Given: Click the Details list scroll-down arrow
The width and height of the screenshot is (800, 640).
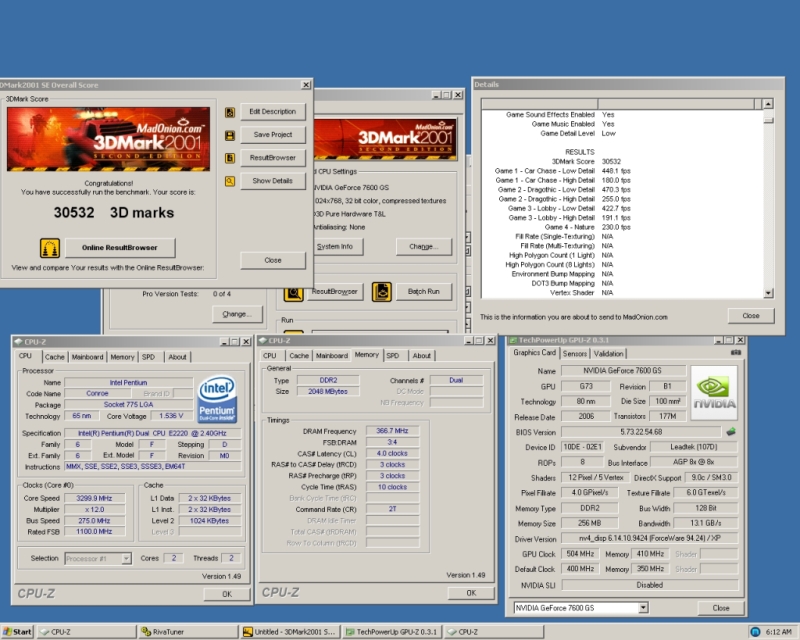Looking at the screenshot, I should click(x=768, y=293).
